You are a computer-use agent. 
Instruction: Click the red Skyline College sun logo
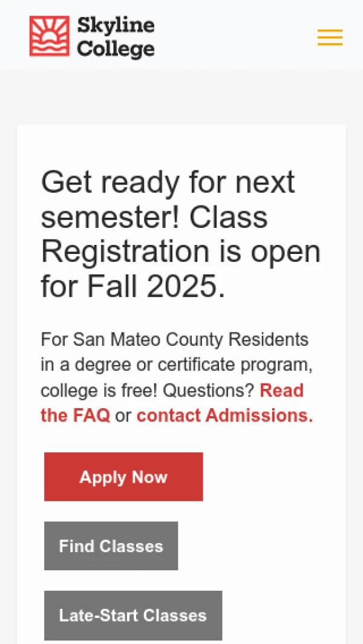click(x=50, y=36)
